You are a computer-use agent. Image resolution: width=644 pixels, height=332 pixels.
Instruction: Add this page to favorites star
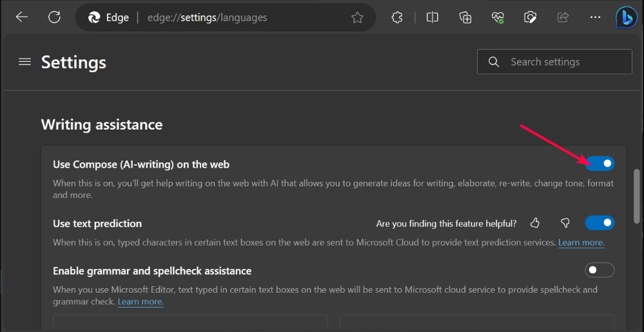click(x=357, y=18)
